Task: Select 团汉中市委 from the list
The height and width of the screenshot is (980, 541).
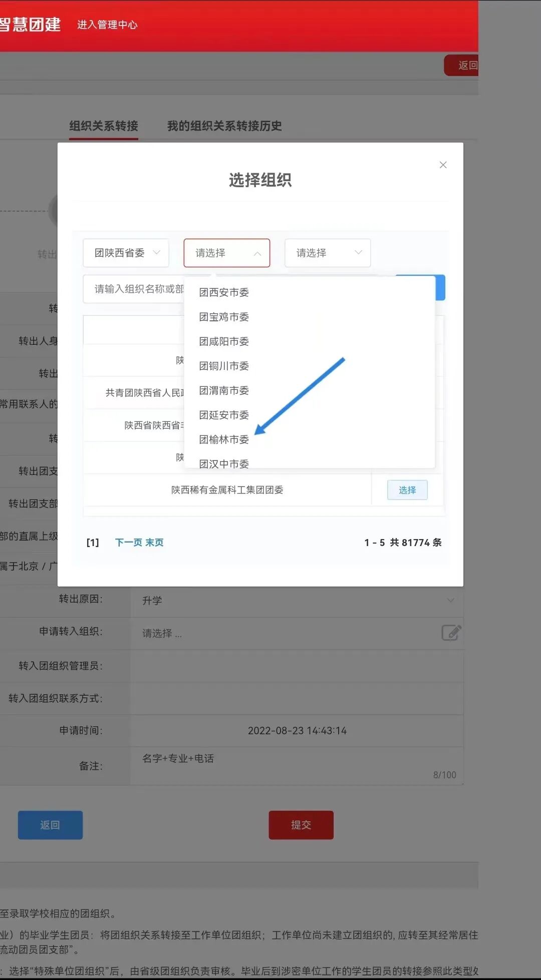Action: tap(224, 463)
